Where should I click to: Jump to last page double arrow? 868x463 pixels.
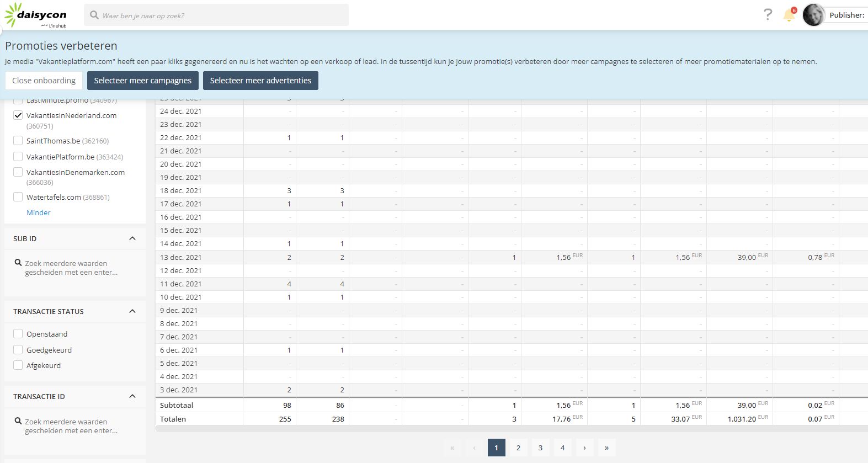click(x=607, y=448)
